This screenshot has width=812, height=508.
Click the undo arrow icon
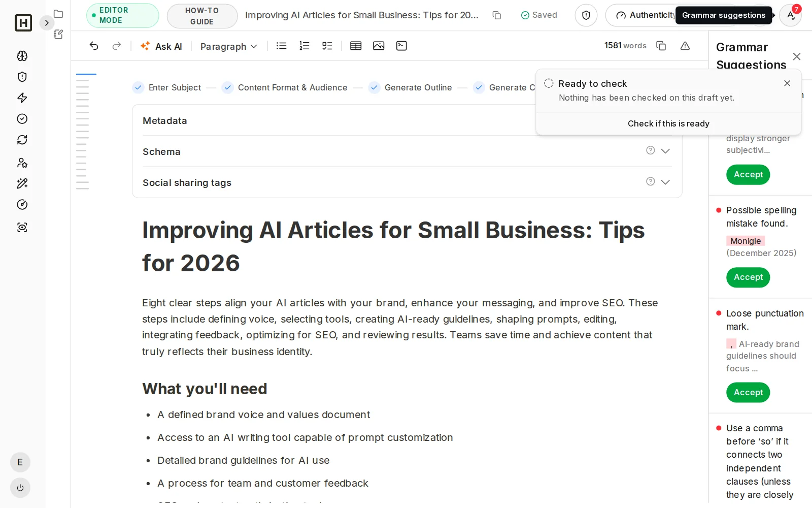click(94, 46)
